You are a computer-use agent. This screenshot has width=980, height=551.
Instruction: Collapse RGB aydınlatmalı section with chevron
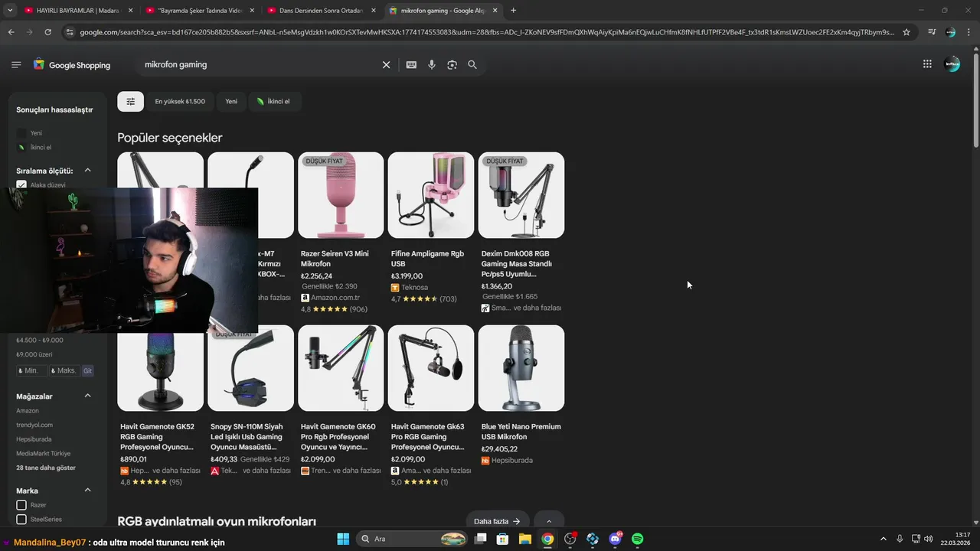[x=549, y=521]
